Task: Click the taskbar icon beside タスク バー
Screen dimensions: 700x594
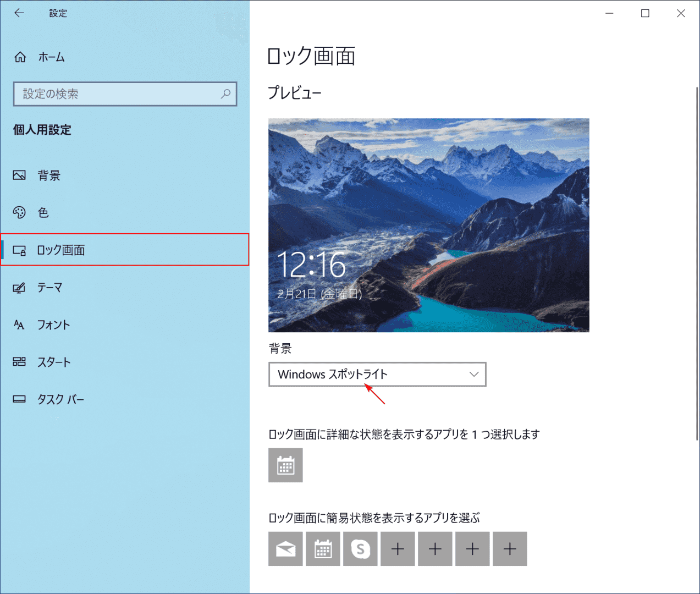Action: (19, 399)
